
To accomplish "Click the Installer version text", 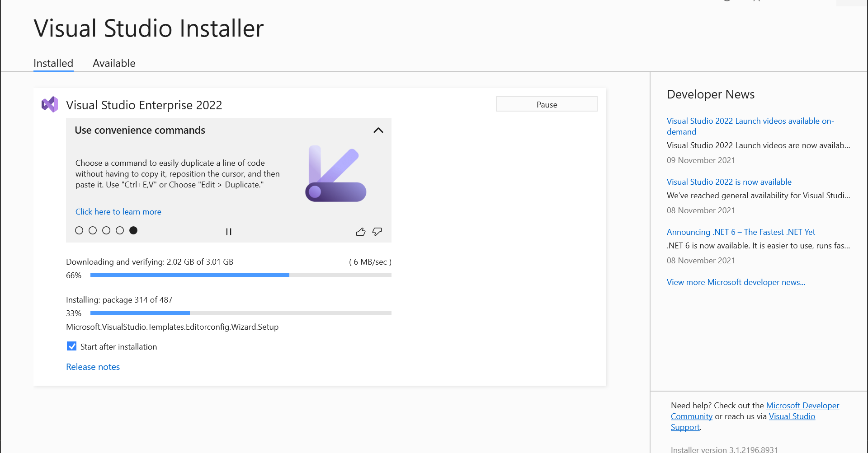I will pyautogui.click(x=724, y=450).
